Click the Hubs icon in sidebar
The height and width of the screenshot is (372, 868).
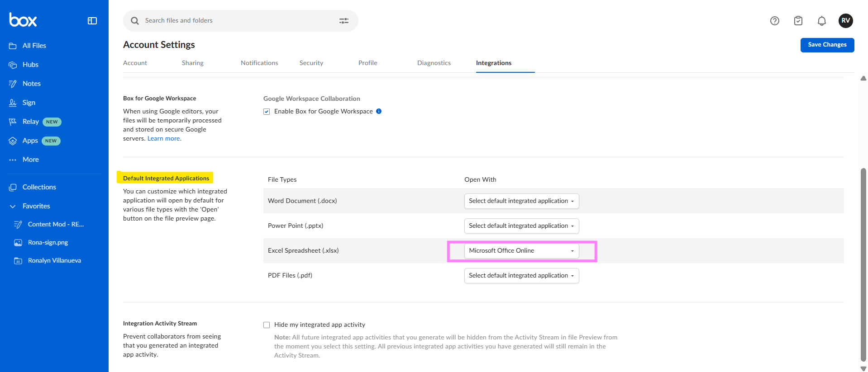(x=13, y=65)
